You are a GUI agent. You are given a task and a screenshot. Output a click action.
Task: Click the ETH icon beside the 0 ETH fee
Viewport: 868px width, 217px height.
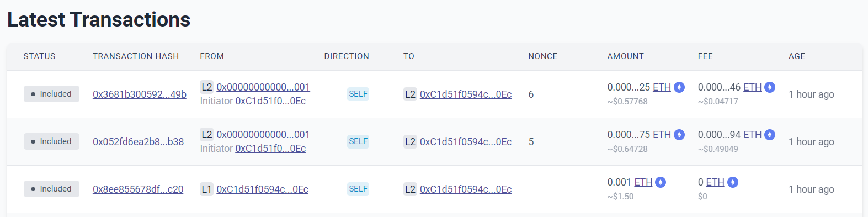(733, 182)
